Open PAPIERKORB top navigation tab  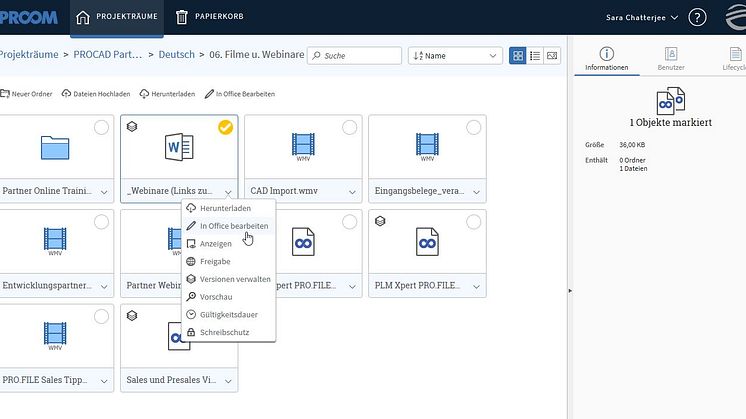pyautogui.click(x=210, y=17)
